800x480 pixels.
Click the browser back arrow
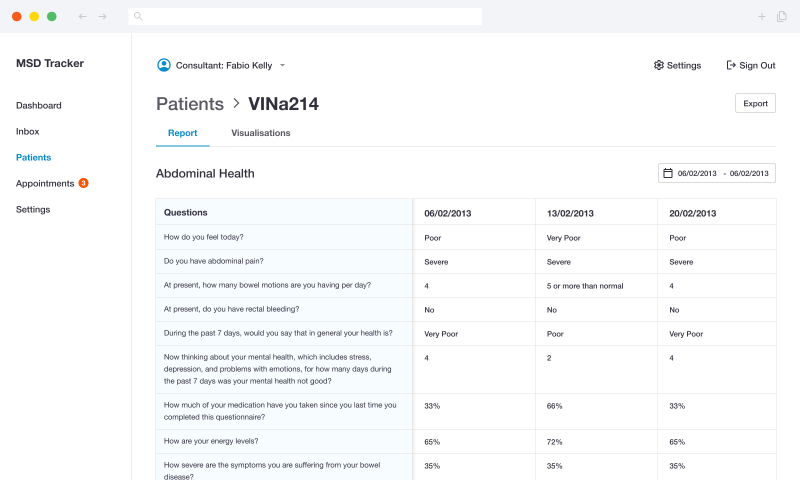click(x=83, y=16)
